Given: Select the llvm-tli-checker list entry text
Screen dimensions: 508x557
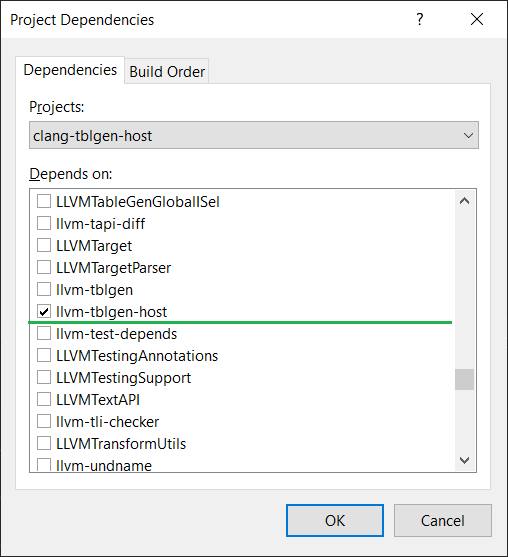Looking at the screenshot, I should click(x=108, y=422).
